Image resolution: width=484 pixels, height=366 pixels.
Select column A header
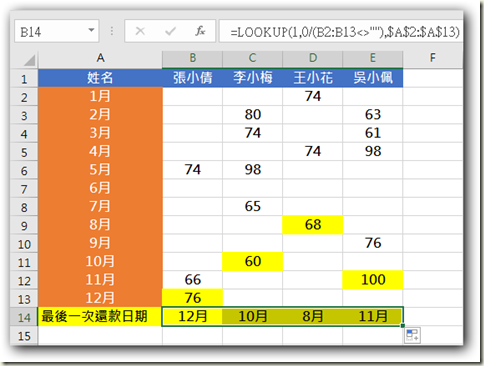(100, 59)
